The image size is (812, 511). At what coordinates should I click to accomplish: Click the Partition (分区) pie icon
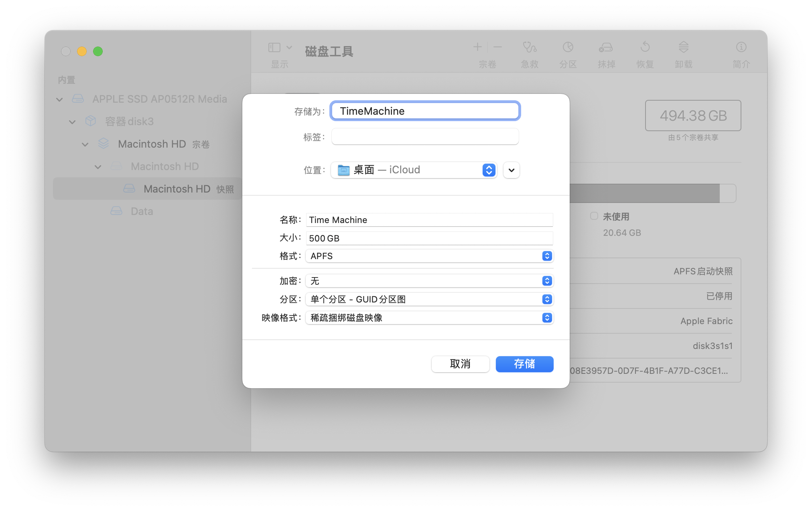click(x=568, y=47)
